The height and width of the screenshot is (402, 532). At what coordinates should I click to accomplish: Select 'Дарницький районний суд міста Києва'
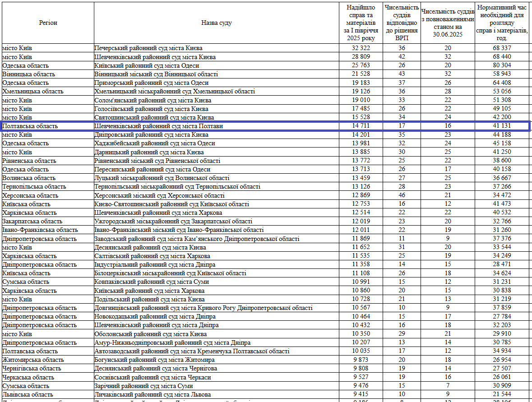pyautogui.click(x=149, y=152)
